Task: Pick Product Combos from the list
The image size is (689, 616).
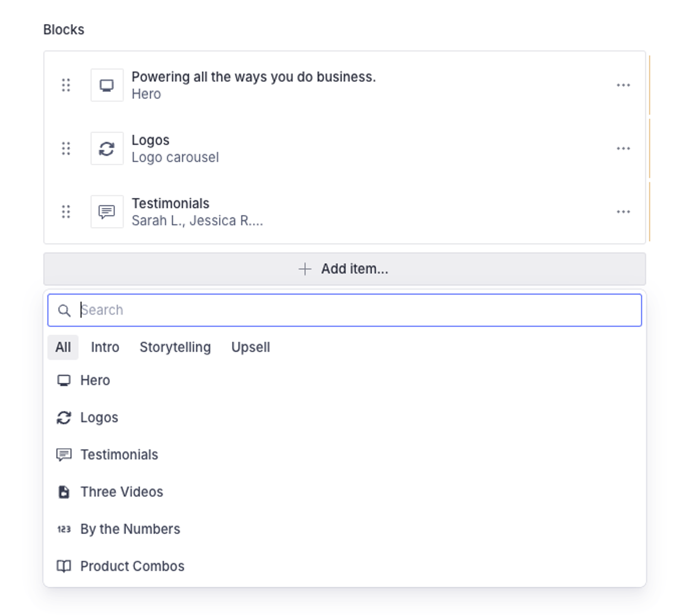Action: pos(132,566)
